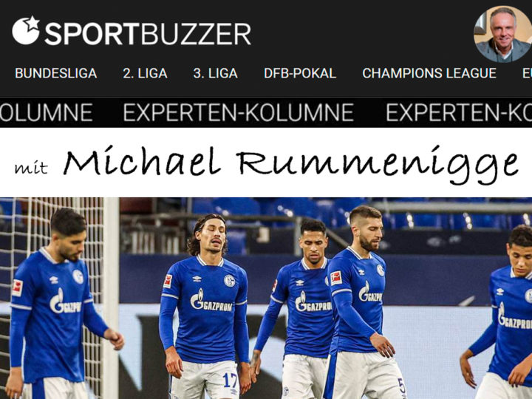This screenshot has height=399, width=532.
Task: Click the small 'mit' text before the name
Action: (x=31, y=167)
